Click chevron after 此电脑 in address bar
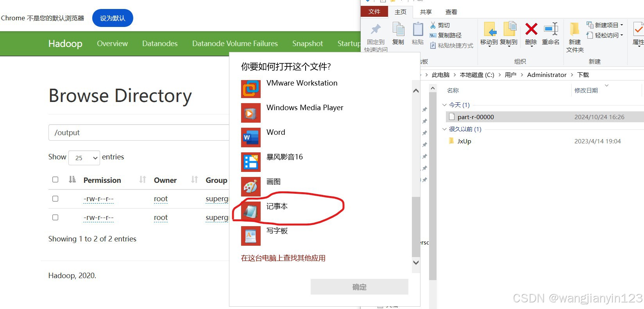 pos(455,75)
